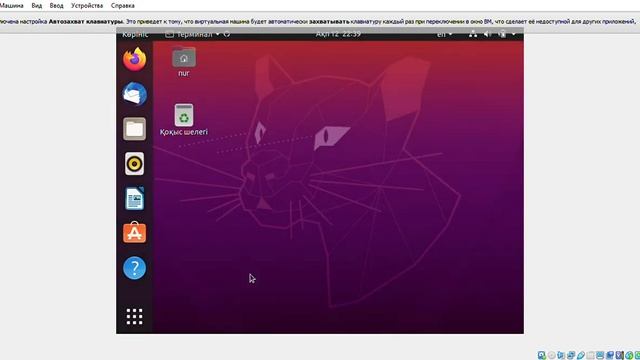Select the Қоқыс шелегі trash icon

pos(184,115)
